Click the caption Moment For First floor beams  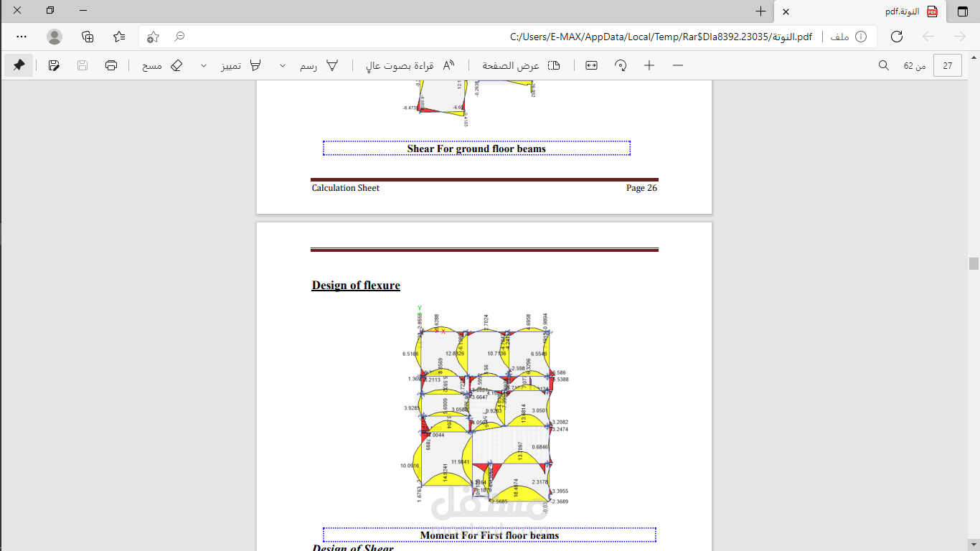[489, 535]
